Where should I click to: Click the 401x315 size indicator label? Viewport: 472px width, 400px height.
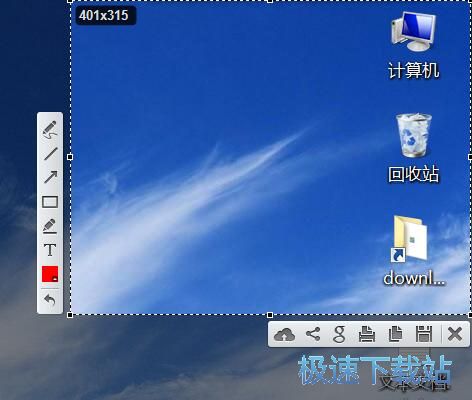coord(104,15)
